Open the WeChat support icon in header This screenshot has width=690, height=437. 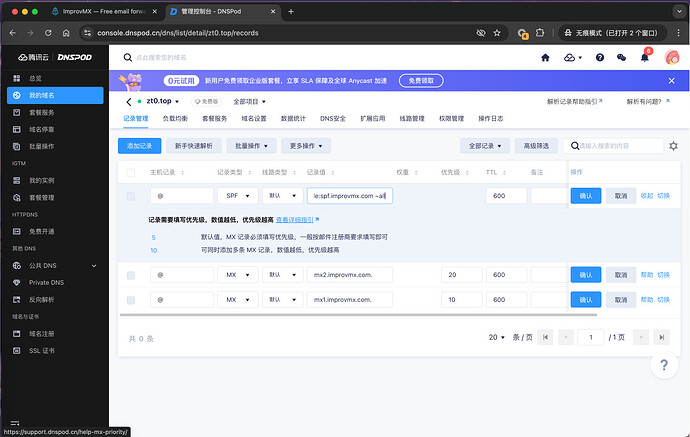[x=622, y=59]
